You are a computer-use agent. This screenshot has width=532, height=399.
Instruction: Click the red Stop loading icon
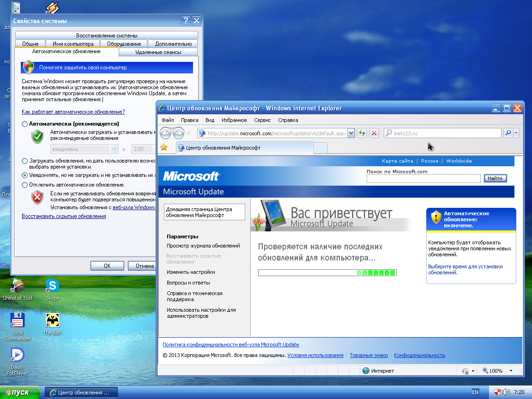coord(374,133)
